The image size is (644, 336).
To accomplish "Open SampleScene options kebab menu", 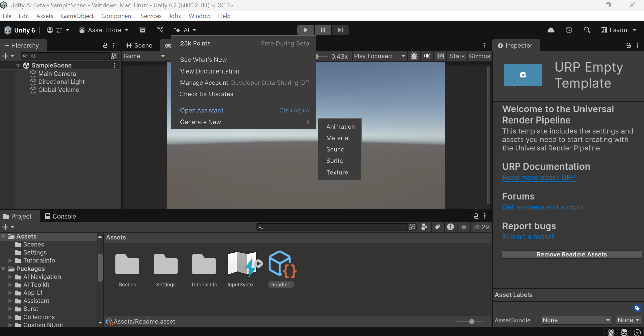I will pos(114,66).
